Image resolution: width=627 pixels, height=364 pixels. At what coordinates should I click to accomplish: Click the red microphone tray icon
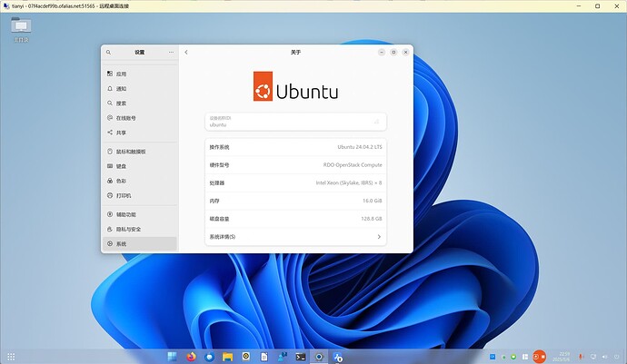click(x=581, y=357)
